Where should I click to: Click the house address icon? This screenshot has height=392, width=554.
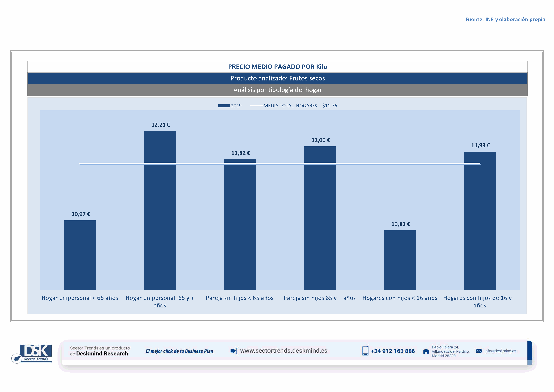pos(426,351)
